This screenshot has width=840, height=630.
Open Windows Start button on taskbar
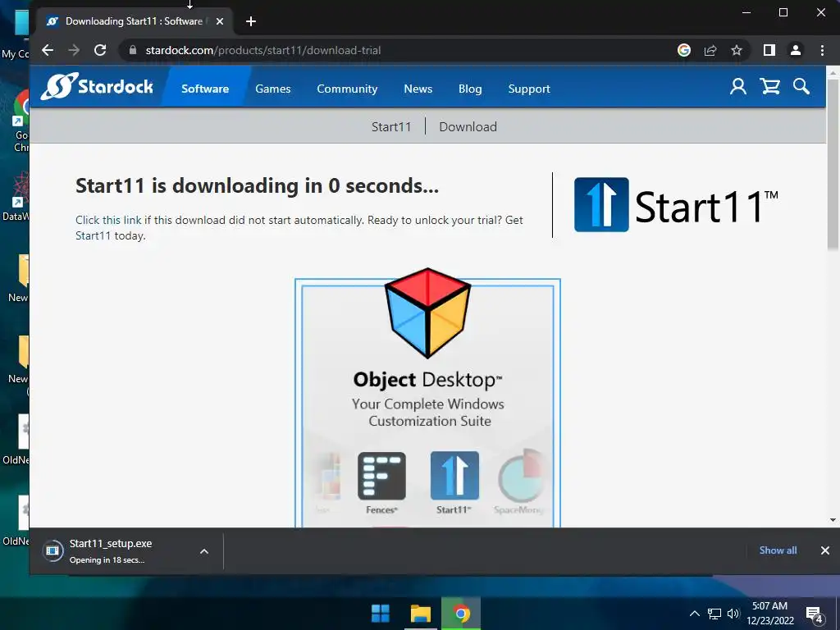tap(381, 614)
